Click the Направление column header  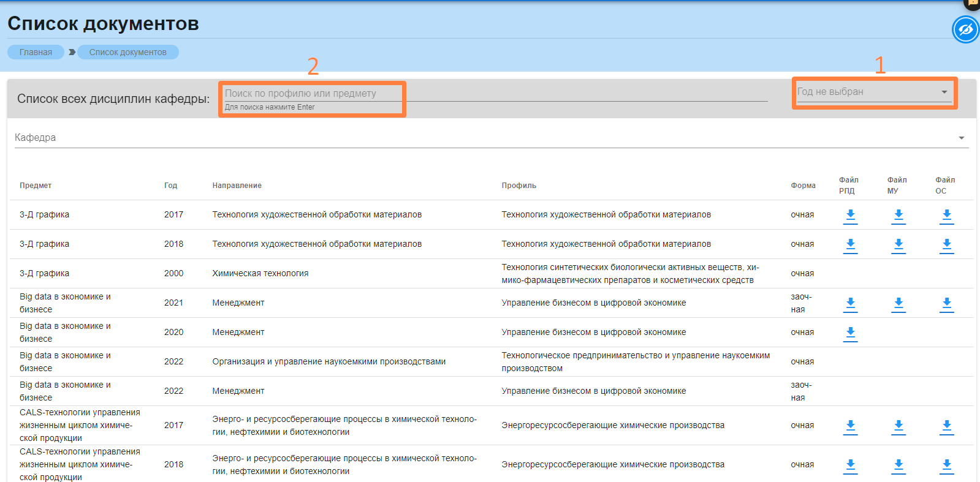[x=237, y=186]
